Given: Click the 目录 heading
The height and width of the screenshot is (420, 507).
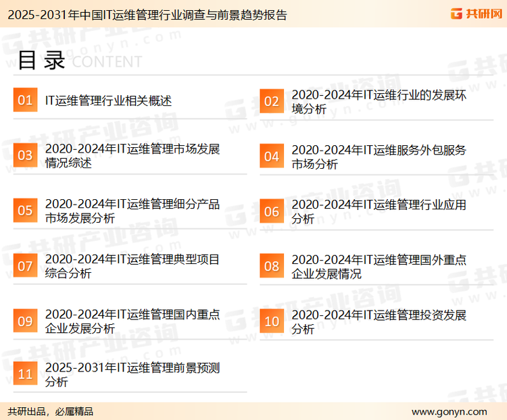Looking at the screenshot, I should [41, 60].
